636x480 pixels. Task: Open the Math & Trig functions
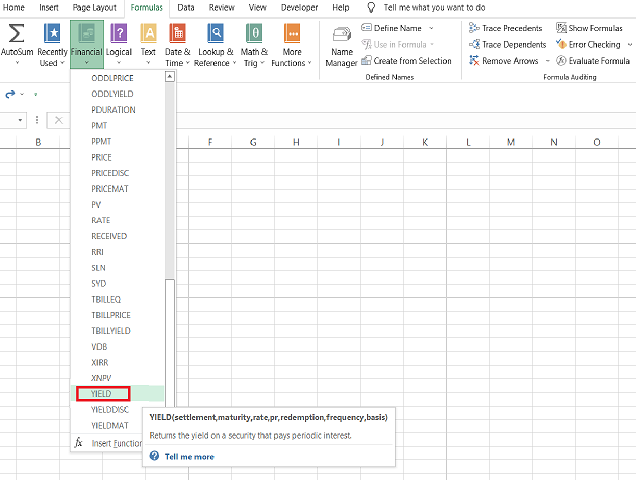tap(254, 33)
